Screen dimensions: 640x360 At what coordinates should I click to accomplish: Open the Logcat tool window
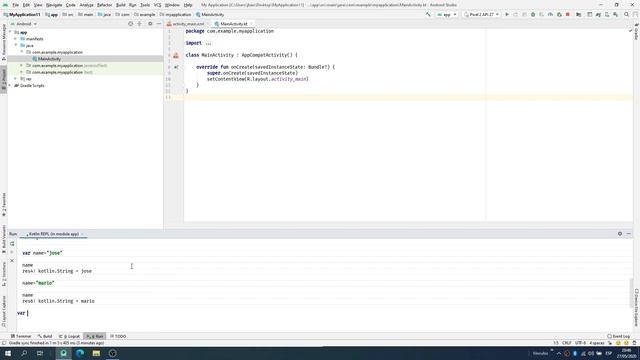click(x=69, y=336)
